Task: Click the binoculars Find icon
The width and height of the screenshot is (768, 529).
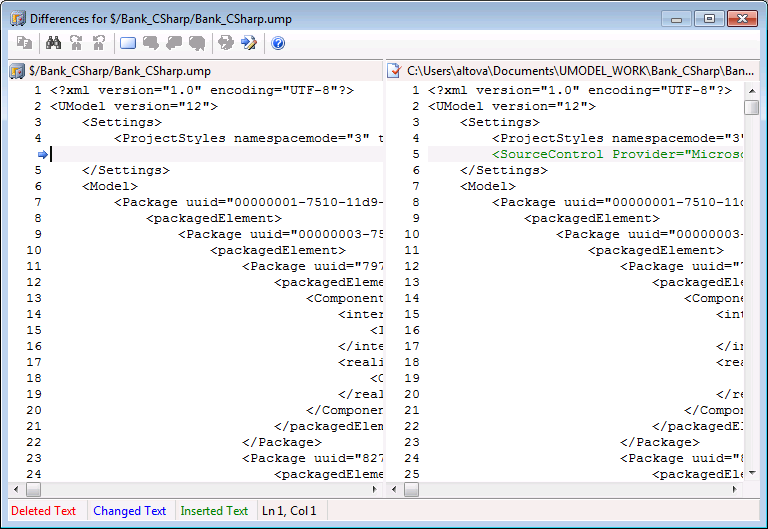Action: tap(54, 43)
